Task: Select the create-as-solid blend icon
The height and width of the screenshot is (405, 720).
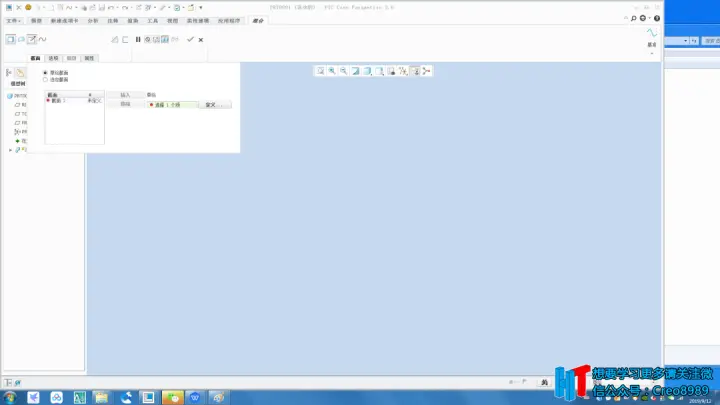Action: pos(11,39)
